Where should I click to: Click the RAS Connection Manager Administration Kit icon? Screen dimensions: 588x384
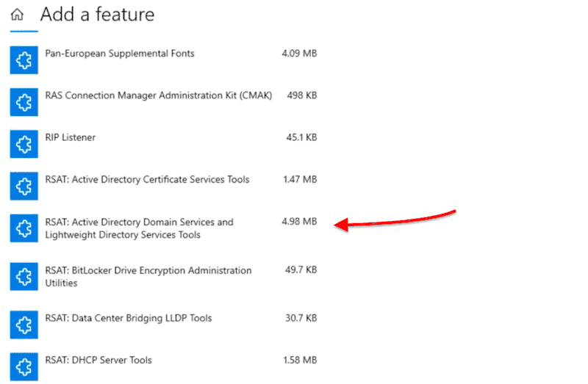click(24, 102)
